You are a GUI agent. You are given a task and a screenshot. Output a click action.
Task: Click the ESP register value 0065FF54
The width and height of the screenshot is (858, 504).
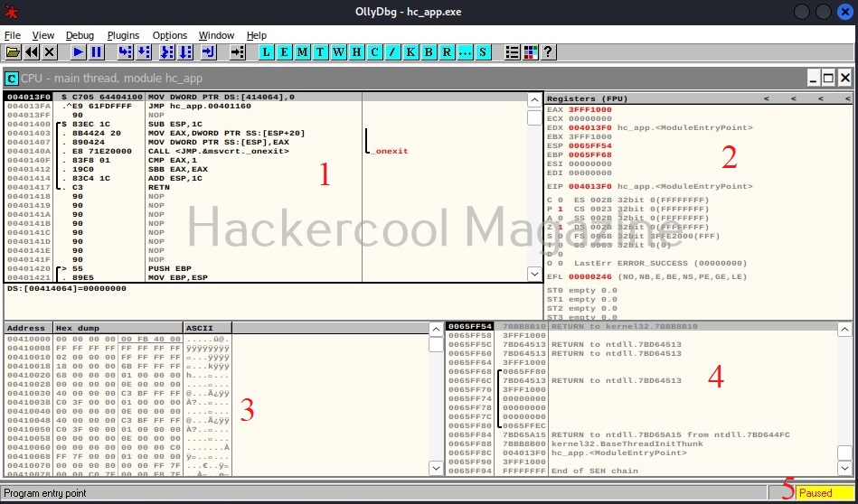[589, 146]
